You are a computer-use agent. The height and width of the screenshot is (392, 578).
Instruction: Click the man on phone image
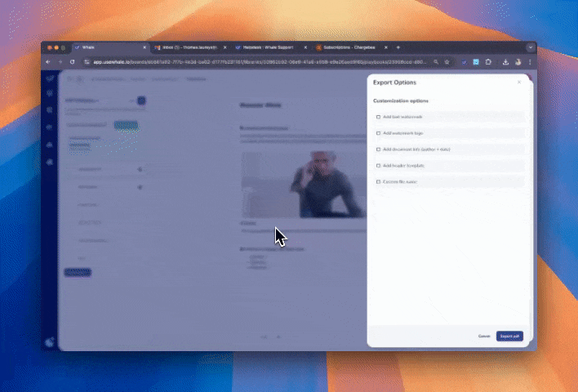click(305, 185)
